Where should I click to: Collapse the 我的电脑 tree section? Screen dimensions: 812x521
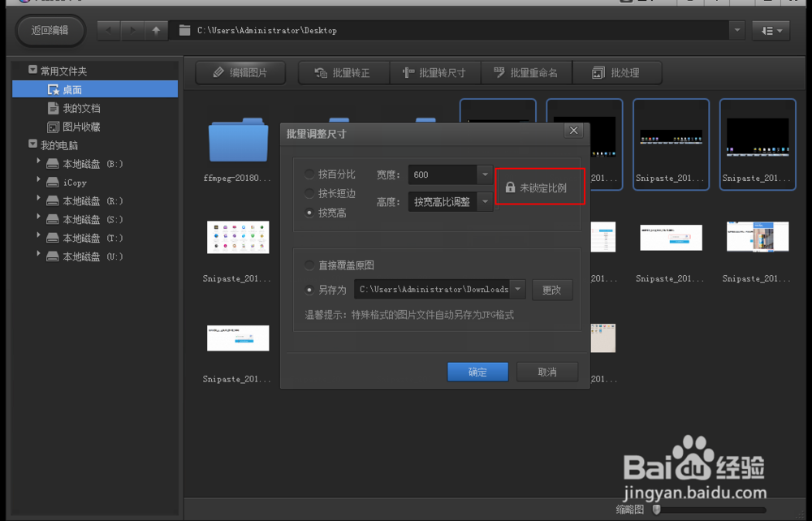(x=32, y=144)
